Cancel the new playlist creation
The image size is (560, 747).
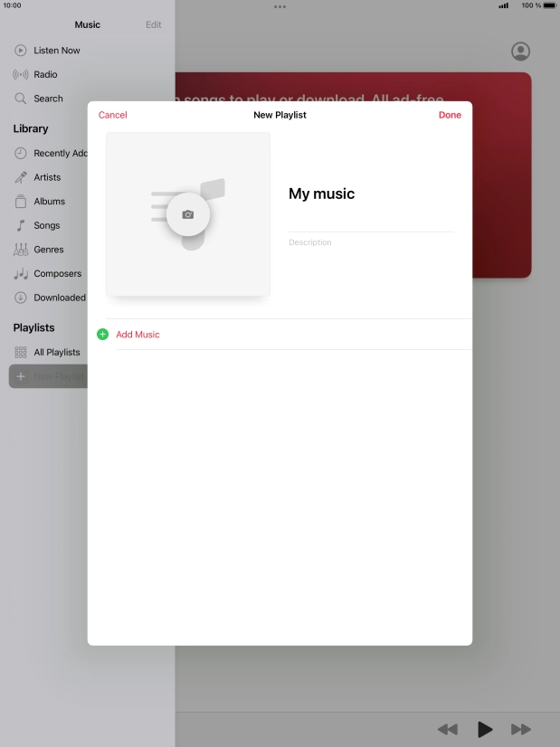pos(113,115)
